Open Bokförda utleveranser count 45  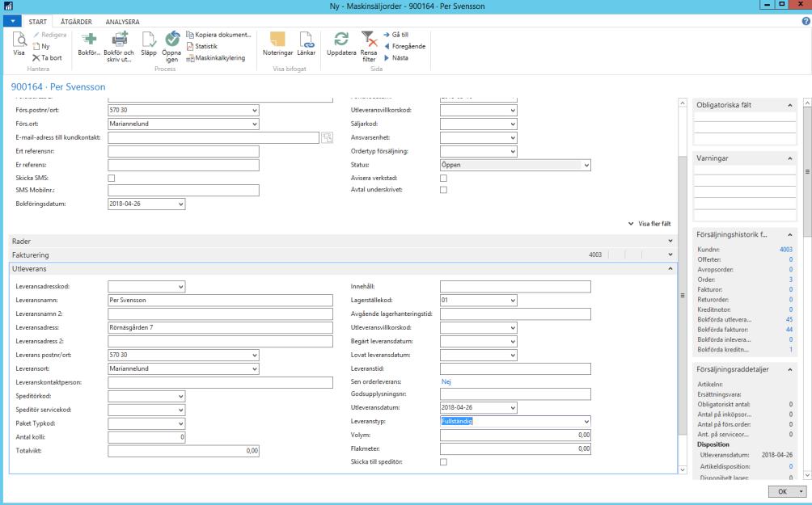click(789, 320)
